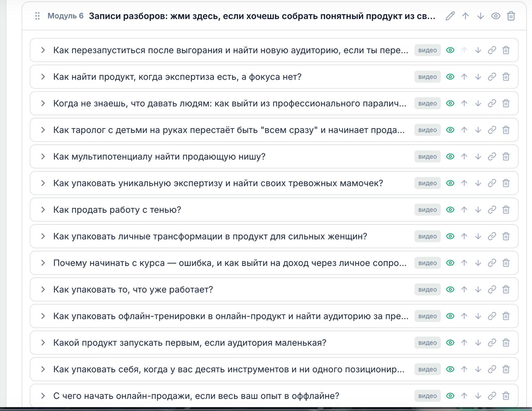Move Модуль 6 down with arrow
Screen dimensions: 532x411
[480, 16]
